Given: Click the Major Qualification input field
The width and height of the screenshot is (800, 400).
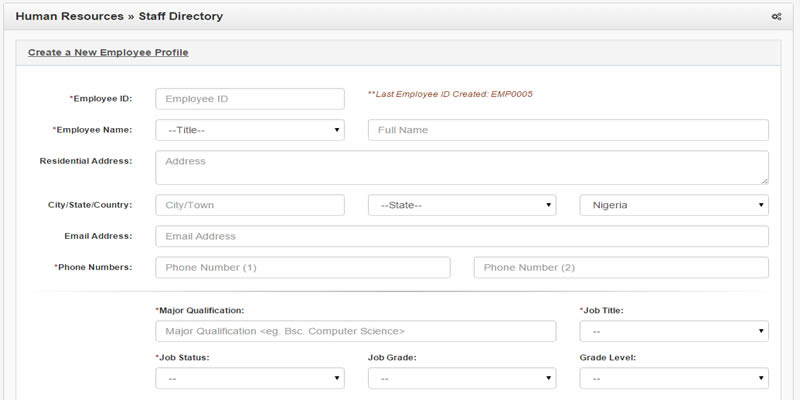Looking at the screenshot, I should coord(356,331).
